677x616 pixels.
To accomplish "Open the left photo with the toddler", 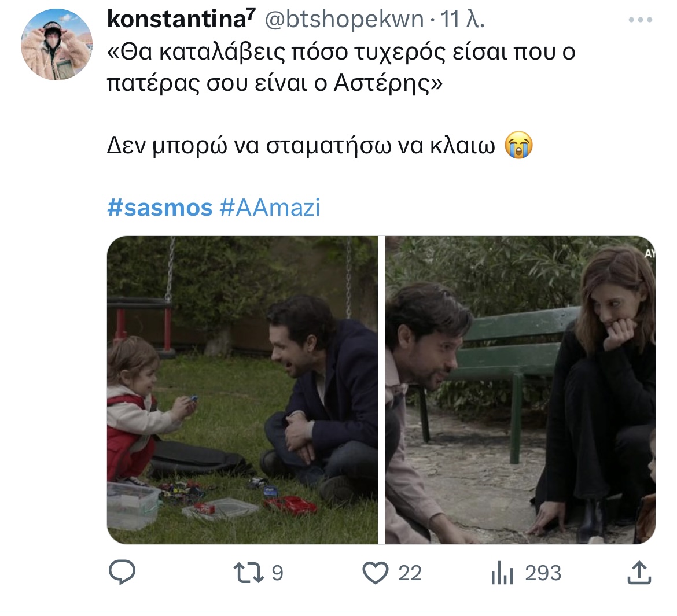I will [x=242, y=390].
